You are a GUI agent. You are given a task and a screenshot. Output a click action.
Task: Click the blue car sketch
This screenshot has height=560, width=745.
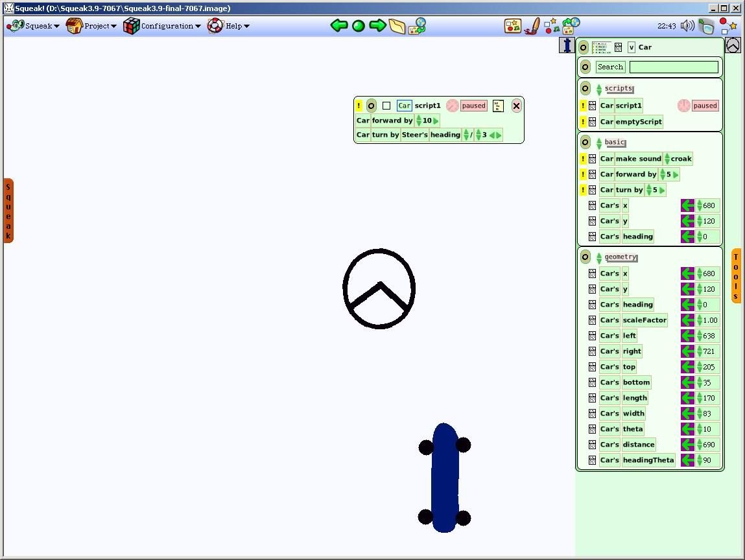(x=445, y=478)
